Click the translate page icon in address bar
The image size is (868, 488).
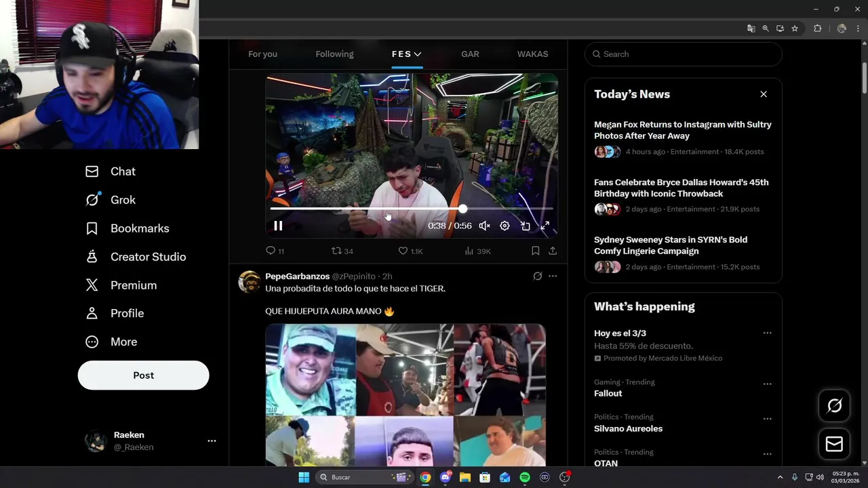click(751, 28)
